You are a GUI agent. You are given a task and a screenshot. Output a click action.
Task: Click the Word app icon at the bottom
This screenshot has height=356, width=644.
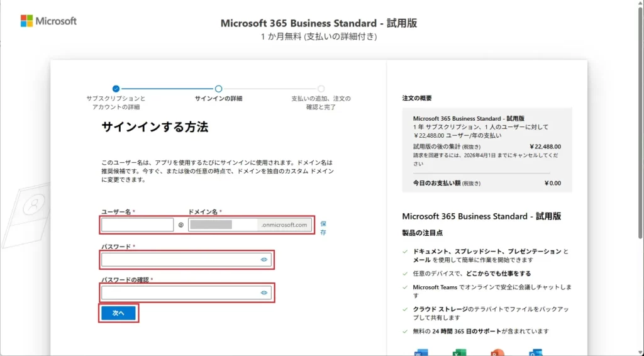coord(421,352)
